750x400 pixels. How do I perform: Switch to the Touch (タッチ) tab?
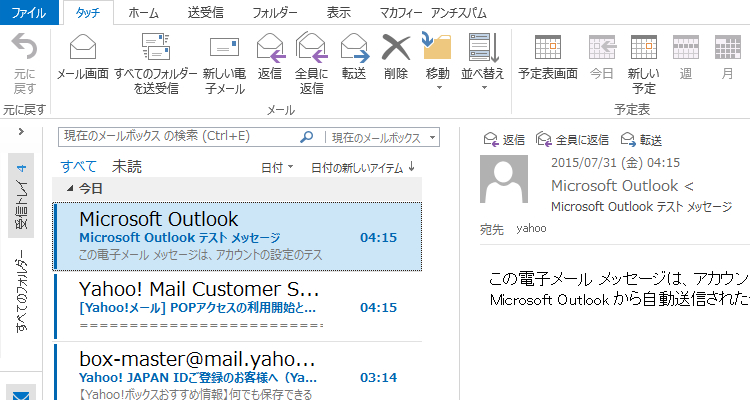[x=88, y=12]
